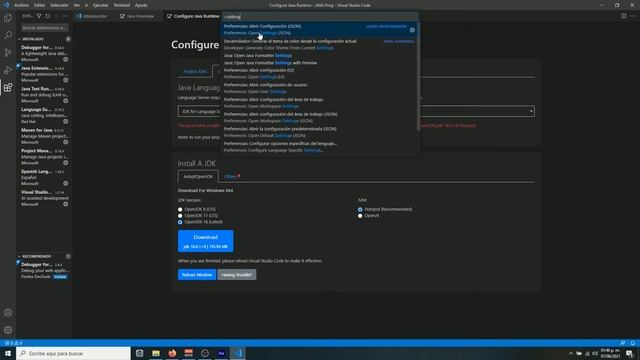
Task: Open the Editar menu
Action: pos(40,5)
